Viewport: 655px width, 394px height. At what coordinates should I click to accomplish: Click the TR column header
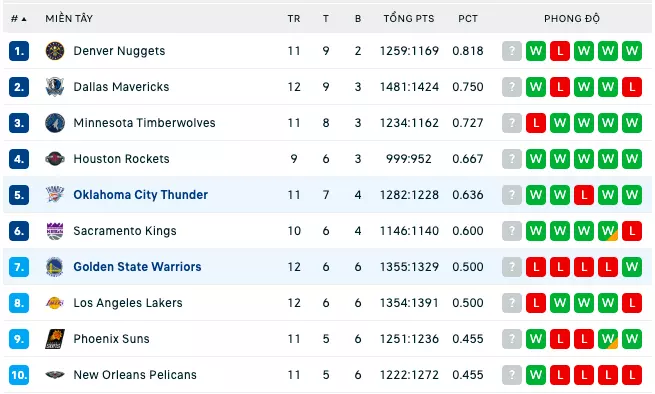294,19
